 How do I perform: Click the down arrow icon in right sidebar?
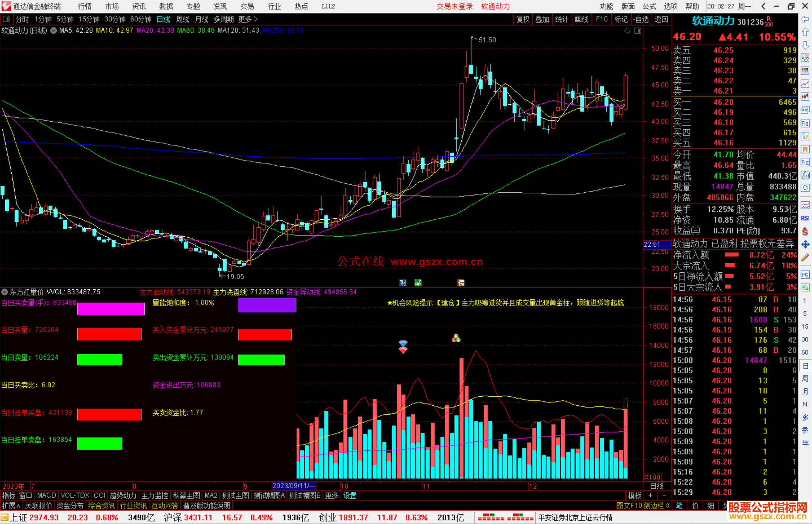point(805,45)
